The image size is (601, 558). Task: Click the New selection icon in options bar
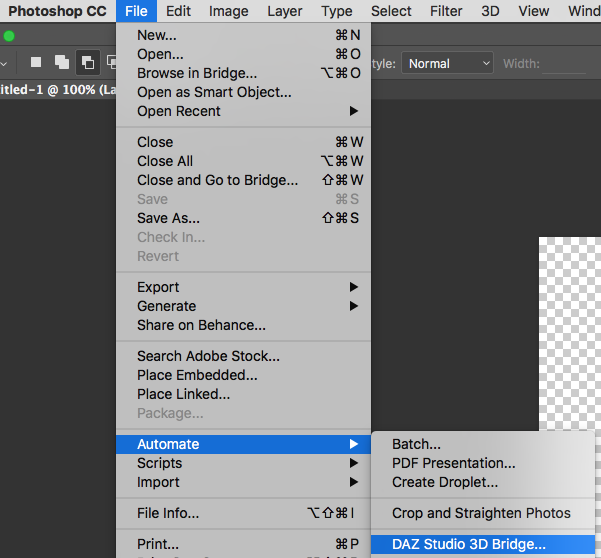point(36,62)
